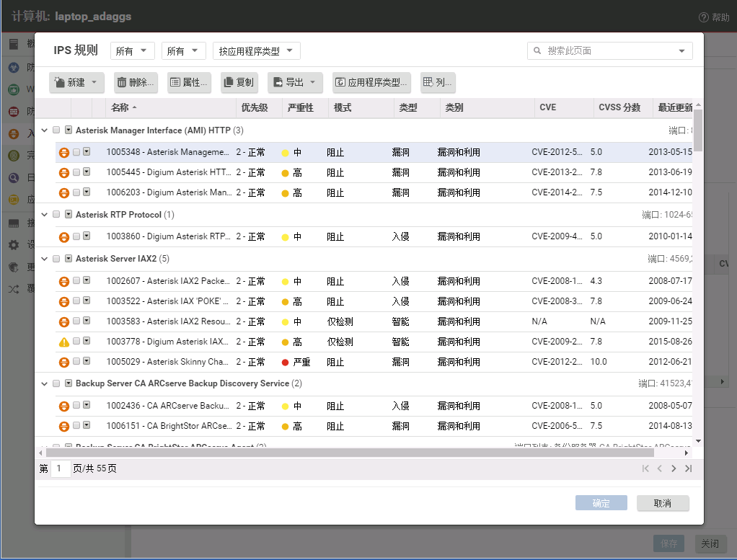Tick checkbox for rule 1005348
This screenshot has height=560, width=737.
(x=76, y=152)
